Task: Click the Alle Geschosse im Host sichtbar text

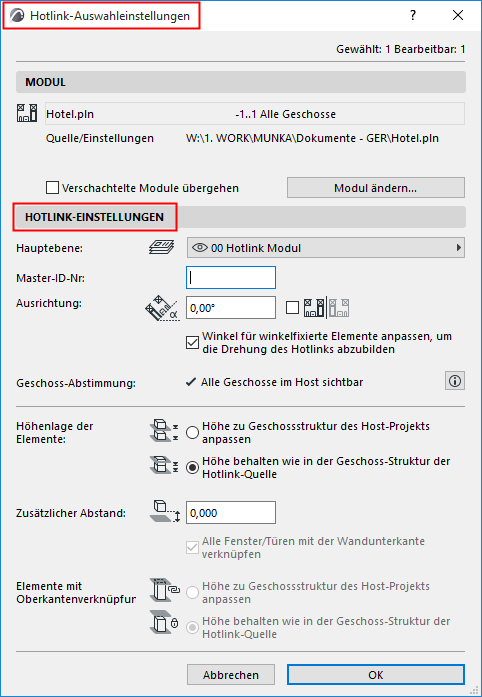Action: click(282, 382)
